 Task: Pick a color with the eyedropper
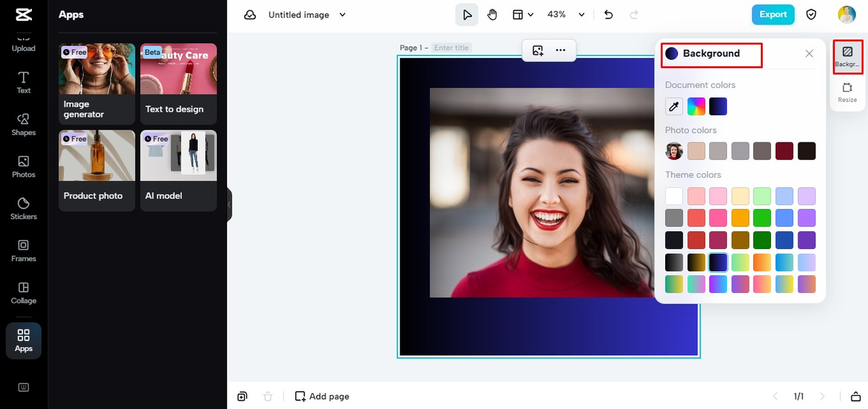pyautogui.click(x=674, y=106)
